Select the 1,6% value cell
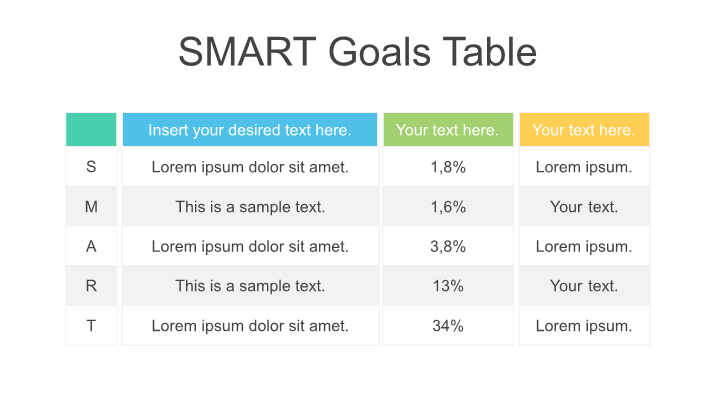This screenshot has width=720, height=405. pyautogui.click(x=448, y=207)
